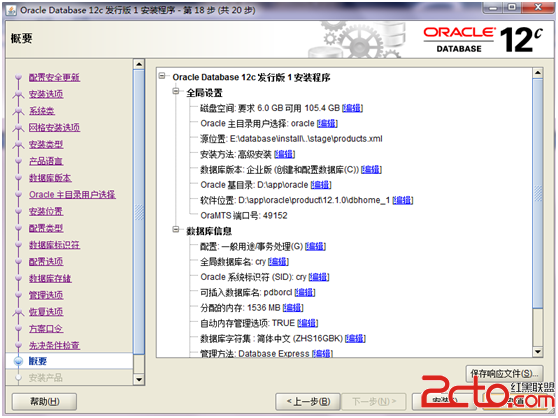The height and width of the screenshot is (418, 558).
Task: Open the 方案口令 step
Action: [x=46, y=328]
